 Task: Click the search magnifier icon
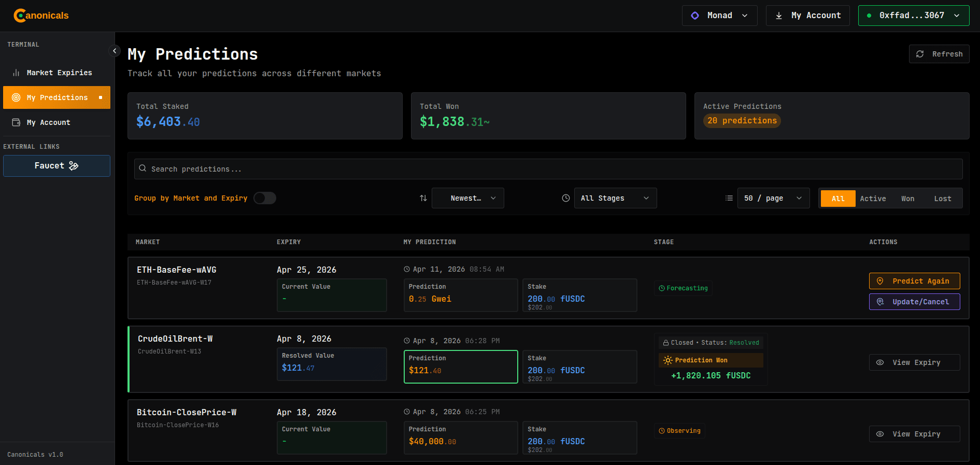(x=143, y=168)
